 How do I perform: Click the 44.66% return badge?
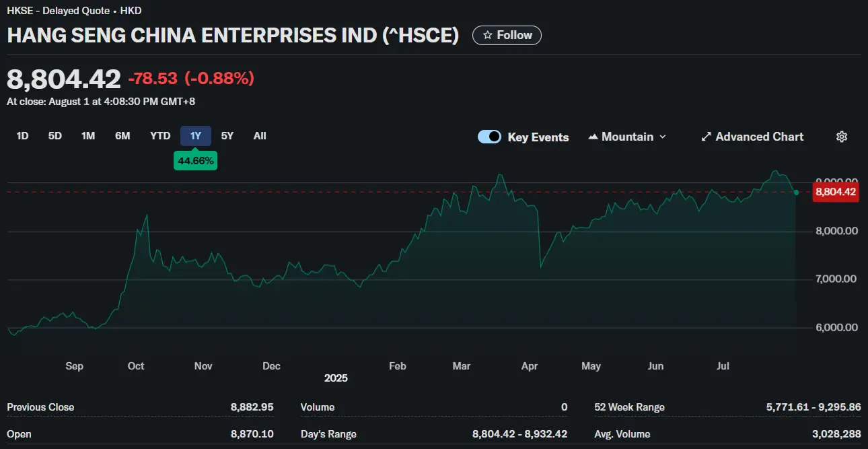[x=196, y=160]
